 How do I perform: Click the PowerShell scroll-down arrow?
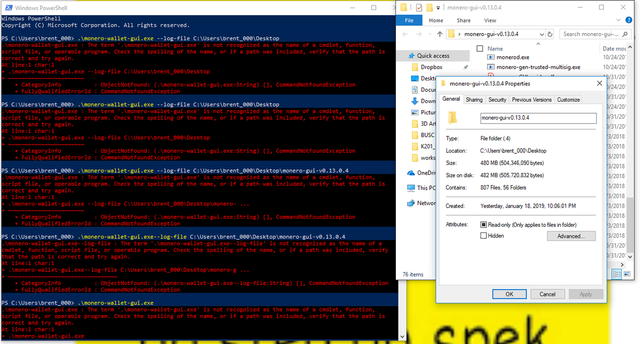click(x=402, y=336)
